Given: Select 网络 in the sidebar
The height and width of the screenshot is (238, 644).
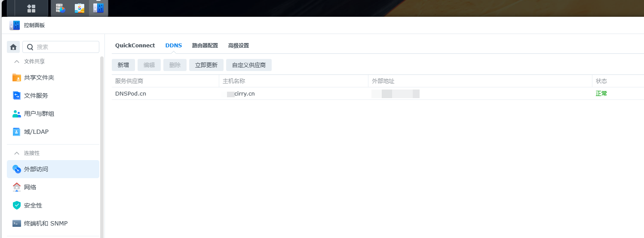Looking at the screenshot, I should [x=30, y=187].
